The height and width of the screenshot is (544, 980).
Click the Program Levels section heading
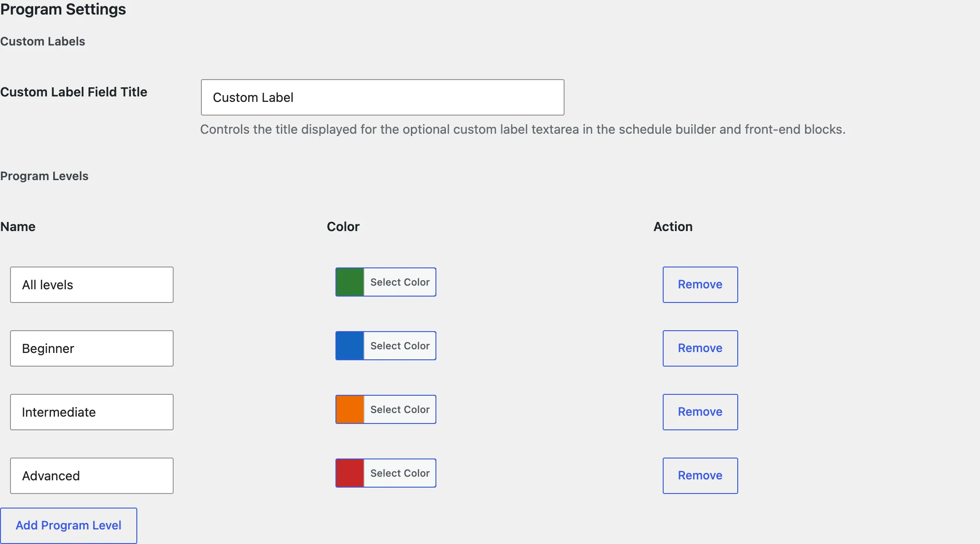[44, 176]
